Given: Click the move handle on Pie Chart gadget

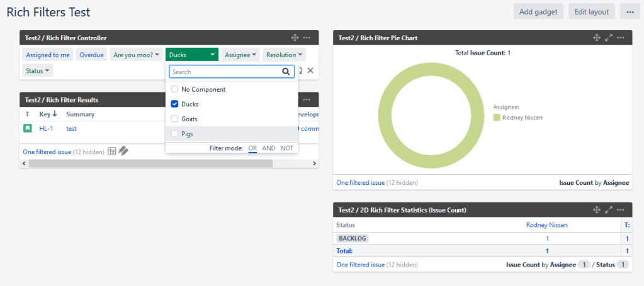Looking at the screenshot, I should click(597, 38).
